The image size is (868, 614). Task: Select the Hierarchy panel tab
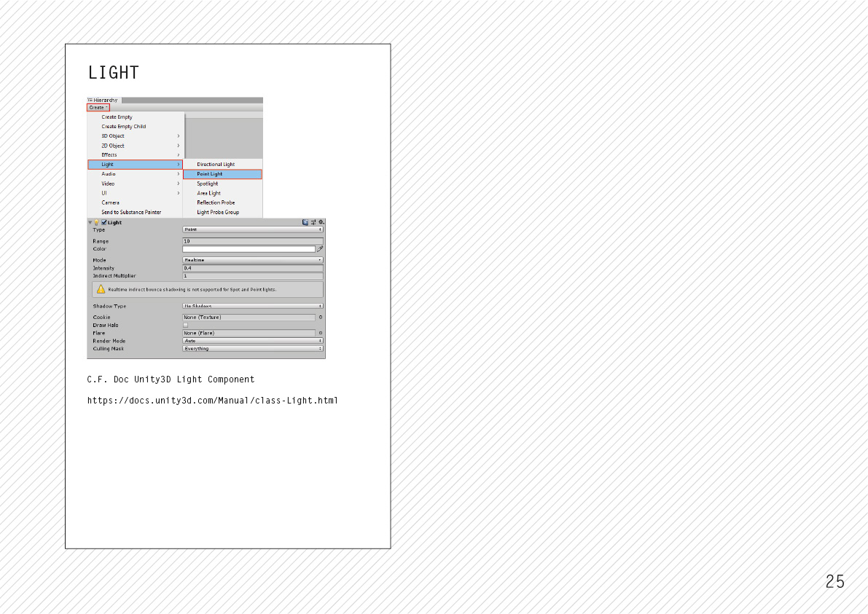click(103, 100)
